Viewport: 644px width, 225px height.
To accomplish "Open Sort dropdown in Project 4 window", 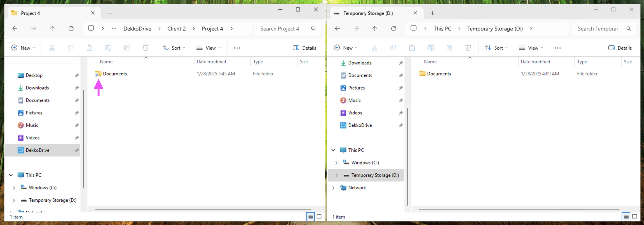I will [x=174, y=48].
